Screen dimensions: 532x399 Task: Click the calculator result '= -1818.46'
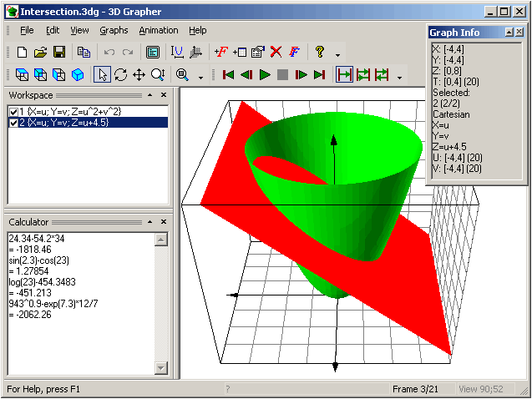tap(30, 249)
